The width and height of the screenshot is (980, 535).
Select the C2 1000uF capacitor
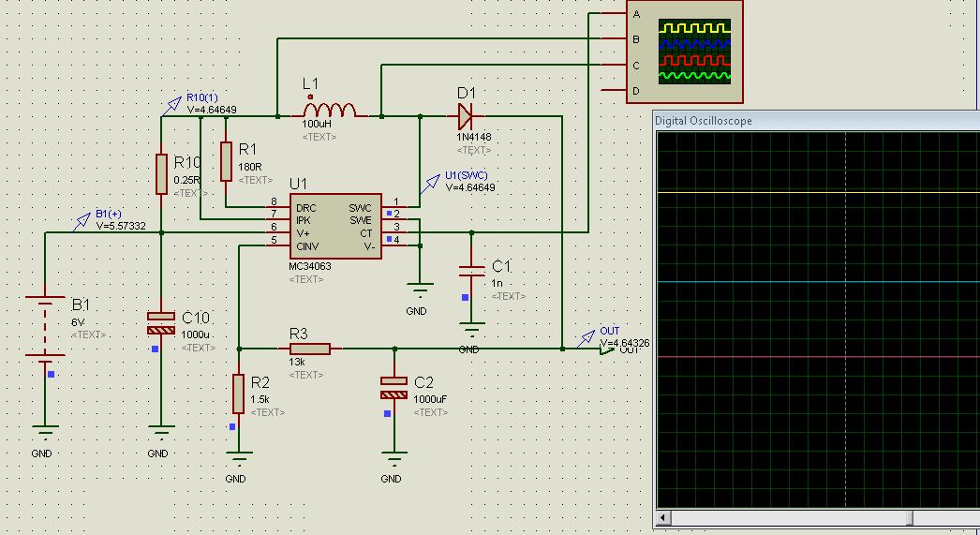point(394,388)
